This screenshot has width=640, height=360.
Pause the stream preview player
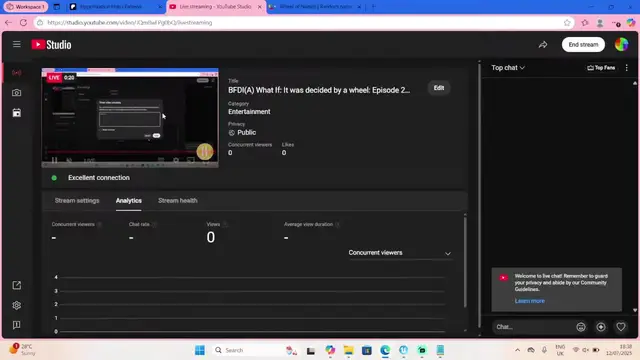(x=54, y=160)
